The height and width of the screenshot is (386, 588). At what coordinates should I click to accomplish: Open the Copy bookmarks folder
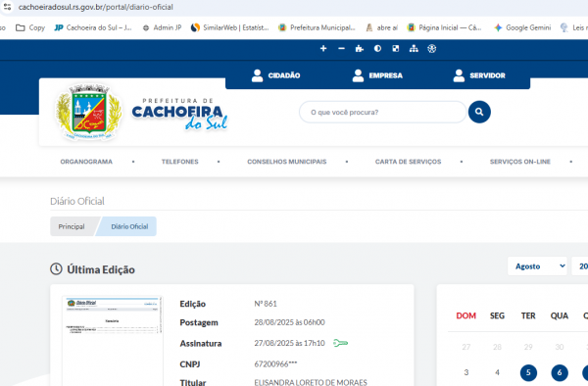(x=30, y=27)
